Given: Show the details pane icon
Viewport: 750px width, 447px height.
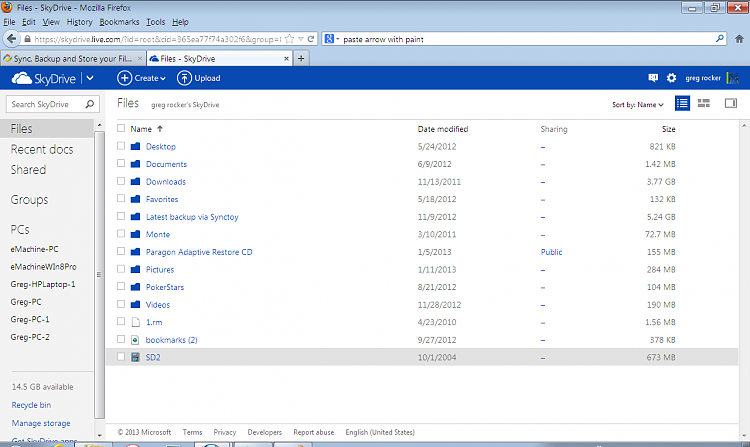Looking at the screenshot, I should pyautogui.click(x=731, y=103).
